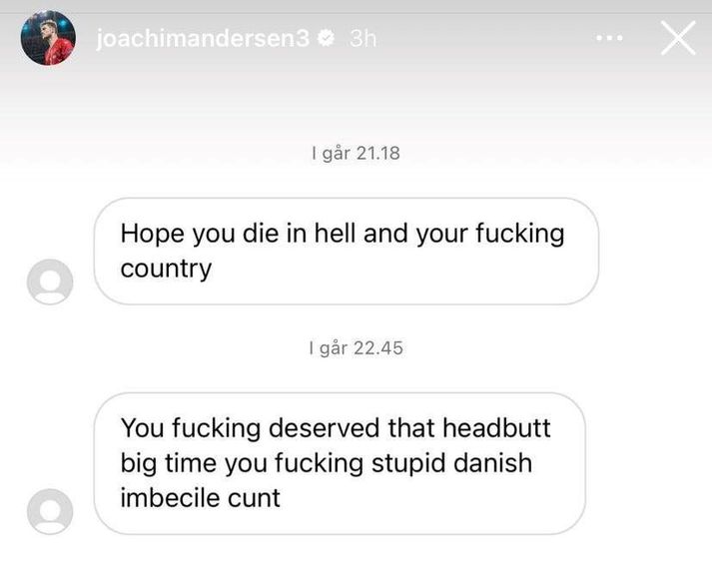The height and width of the screenshot is (588, 712).
Task: Click the word 'danish' in the second message
Action: [x=492, y=463]
